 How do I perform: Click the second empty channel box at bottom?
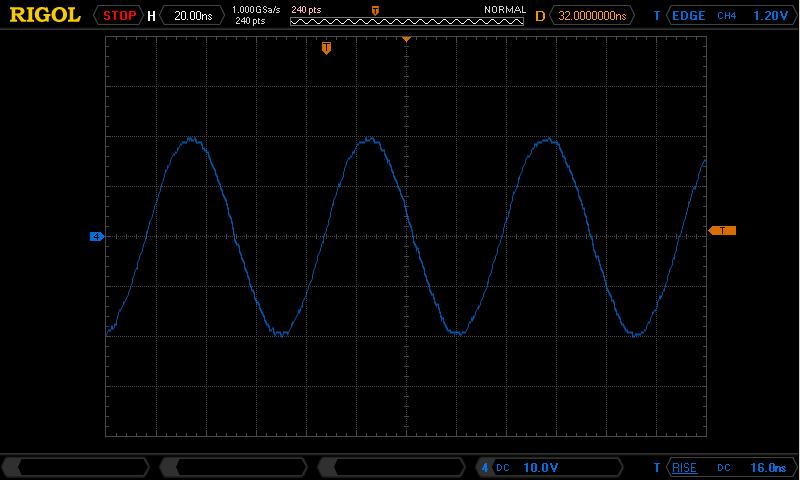[234, 467]
